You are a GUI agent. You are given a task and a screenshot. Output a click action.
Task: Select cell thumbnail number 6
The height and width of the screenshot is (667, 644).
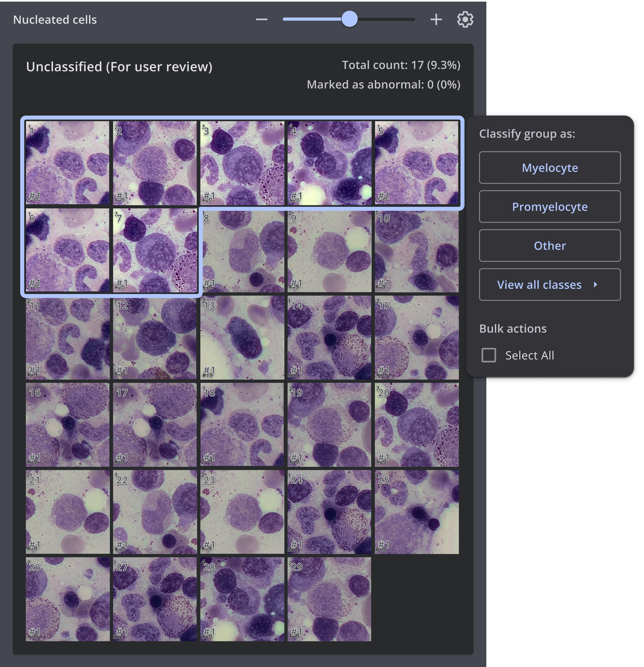coord(68,250)
